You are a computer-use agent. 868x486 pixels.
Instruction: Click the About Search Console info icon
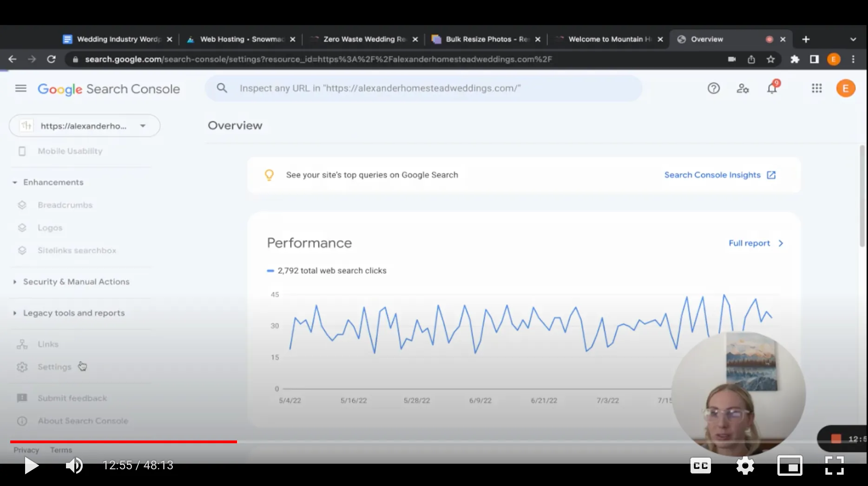tap(22, 421)
